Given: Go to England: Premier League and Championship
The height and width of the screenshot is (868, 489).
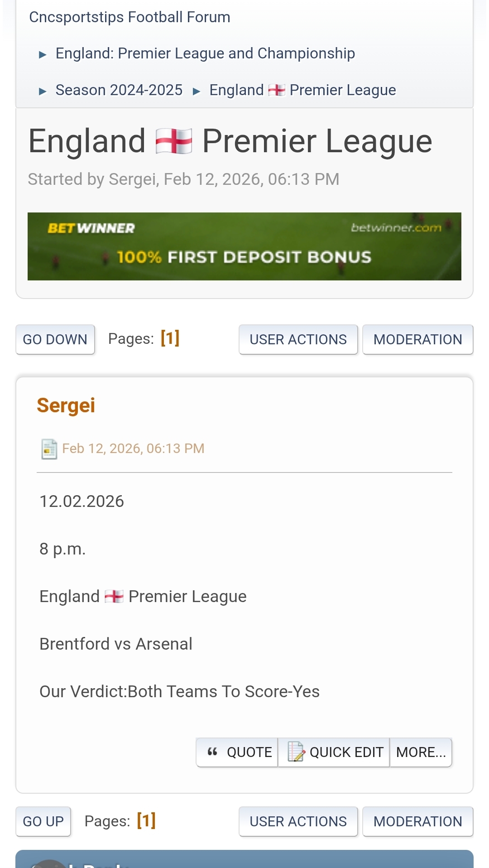Looking at the screenshot, I should (205, 53).
